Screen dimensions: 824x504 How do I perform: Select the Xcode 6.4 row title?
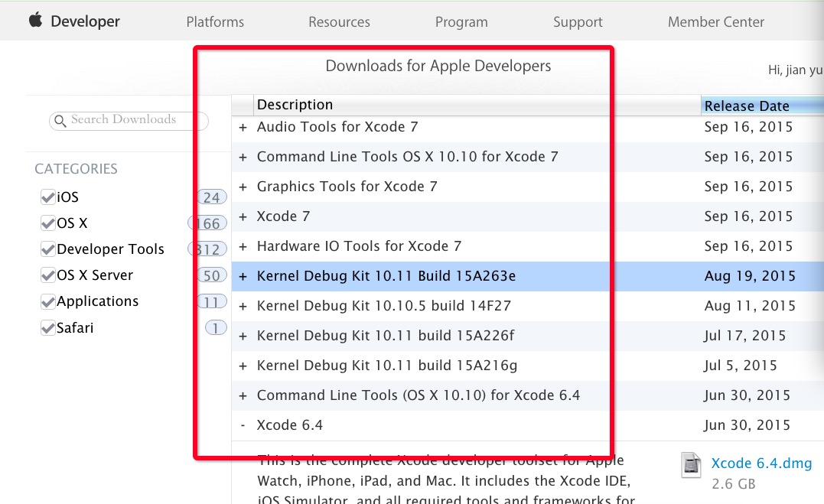click(289, 424)
